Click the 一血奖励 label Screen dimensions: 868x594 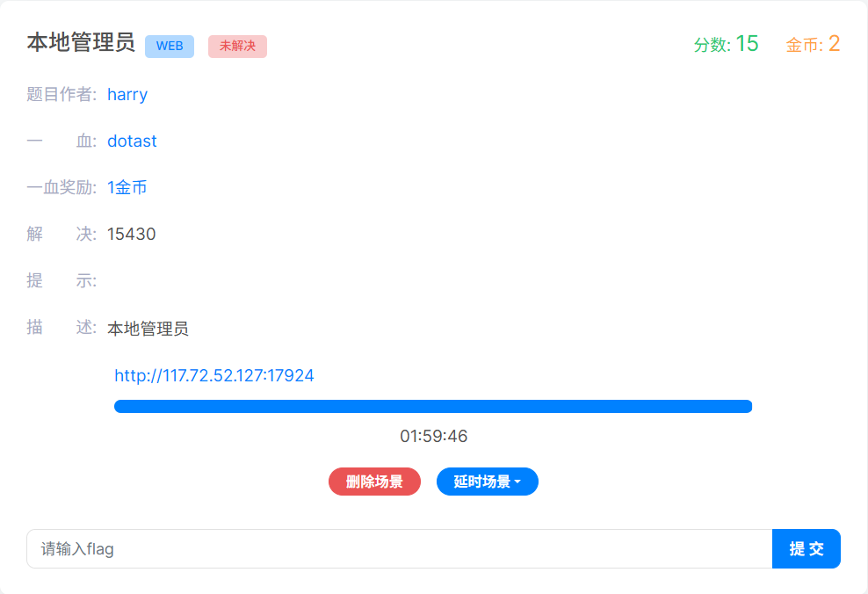[x=61, y=188]
